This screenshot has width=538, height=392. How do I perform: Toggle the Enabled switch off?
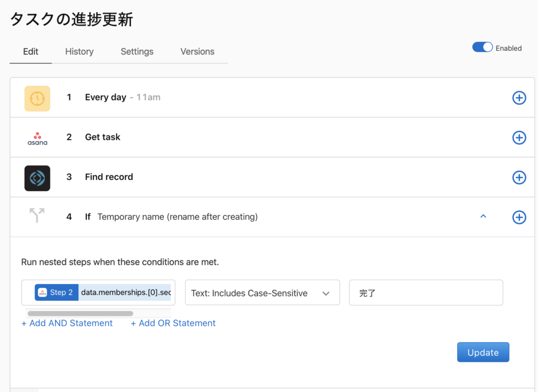click(482, 47)
